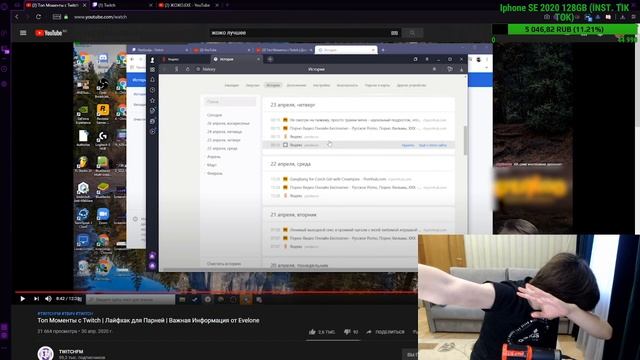Click the youtube.com/watch address bar
The width and height of the screenshot is (640, 360).
pyautogui.click(x=100, y=17)
